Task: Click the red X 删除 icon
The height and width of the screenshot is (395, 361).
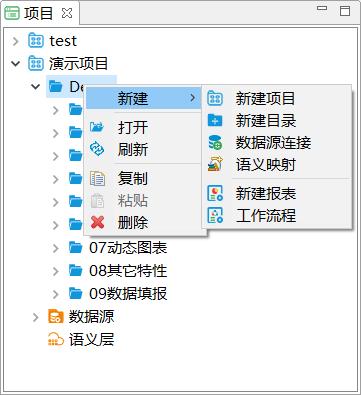Action: (97, 222)
